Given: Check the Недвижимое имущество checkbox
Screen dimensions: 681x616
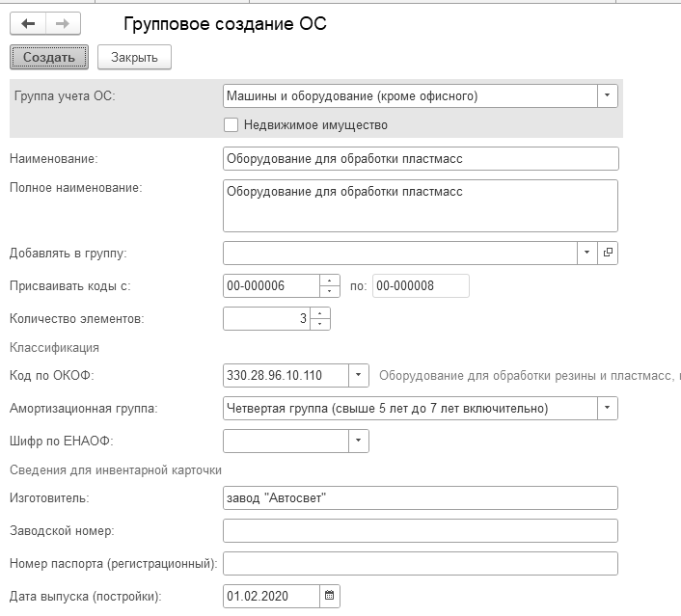Looking at the screenshot, I should coord(231,125).
